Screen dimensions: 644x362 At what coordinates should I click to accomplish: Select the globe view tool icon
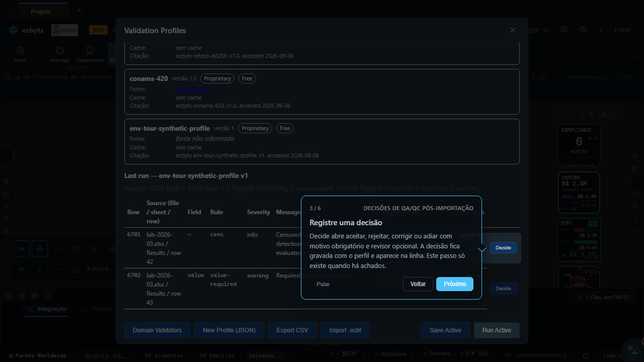[x=40, y=248]
